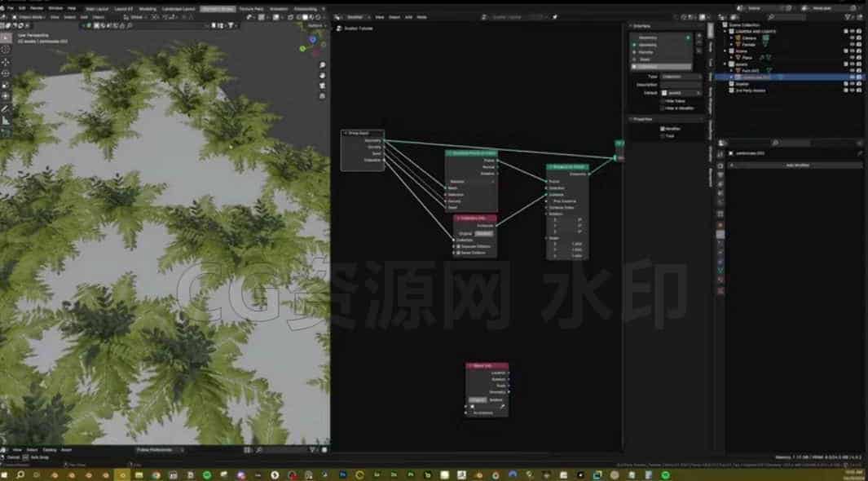The height and width of the screenshot is (481, 868).
Task: Open the distribution method dropdown in Distribute node
Action: pyautogui.click(x=472, y=182)
